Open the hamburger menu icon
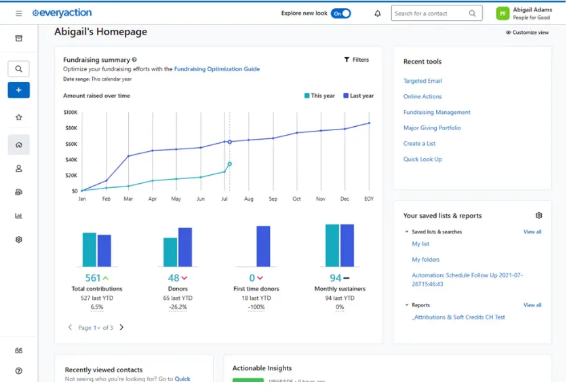This screenshot has width=569, height=392. click(x=18, y=14)
